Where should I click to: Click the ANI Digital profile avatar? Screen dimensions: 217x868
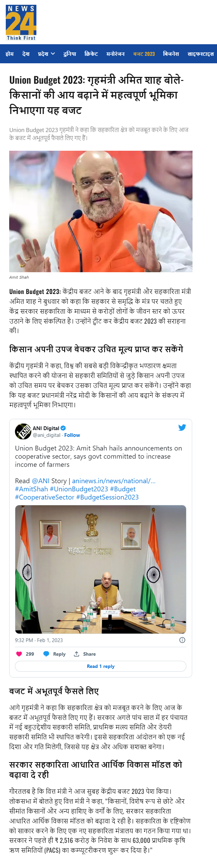pos(23,431)
